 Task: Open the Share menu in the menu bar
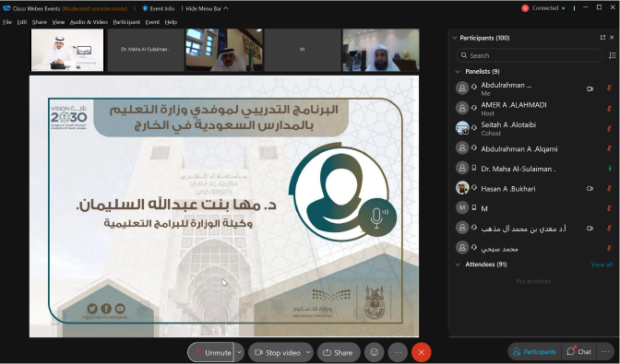click(40, 22)
